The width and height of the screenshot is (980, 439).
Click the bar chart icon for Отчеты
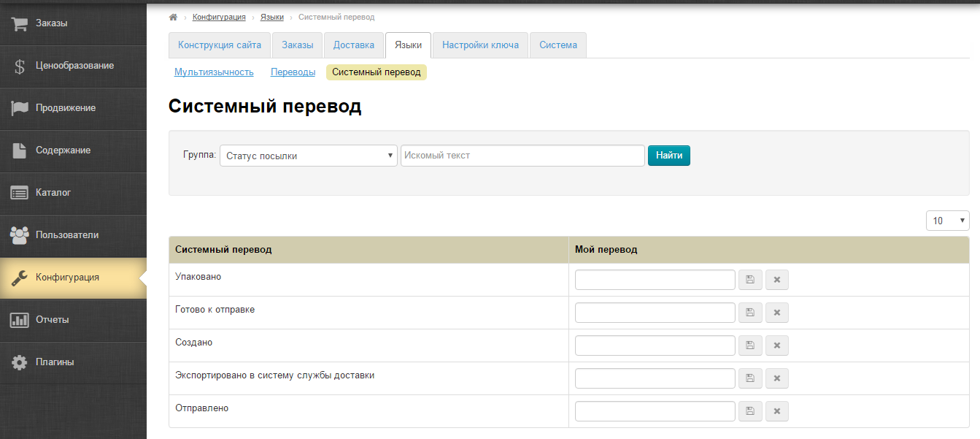[x=20, y=319]
